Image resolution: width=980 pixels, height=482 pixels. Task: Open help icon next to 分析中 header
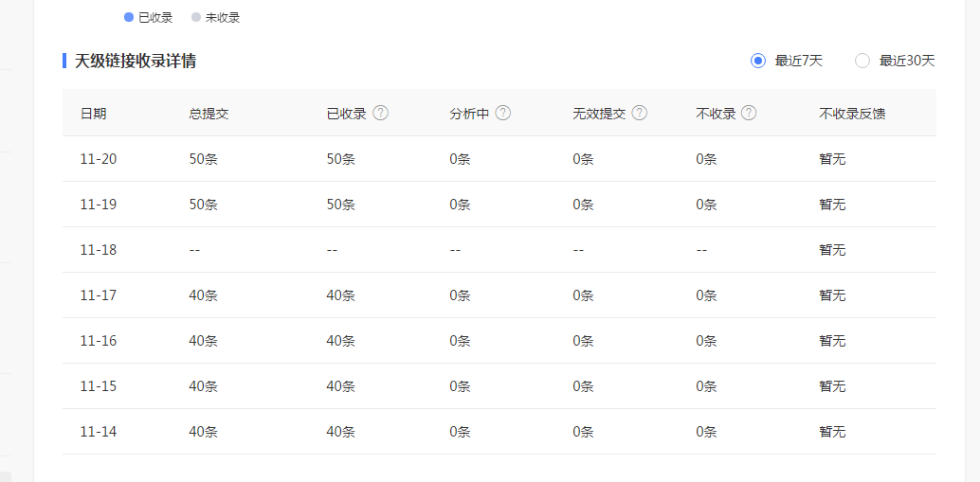[503, 113]
